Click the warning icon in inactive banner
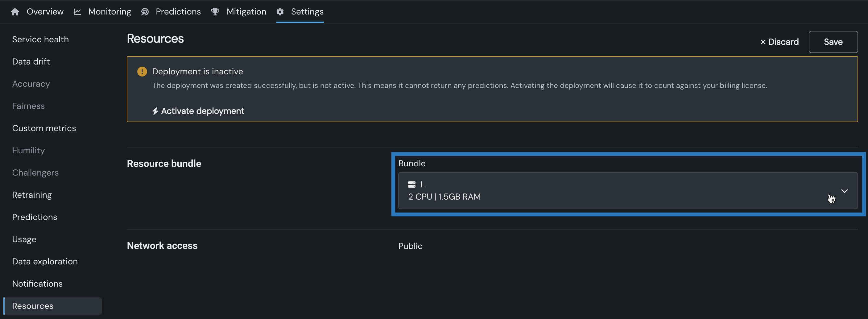The width and height of the screenshot is (868, 319). [x=142, y=71]
